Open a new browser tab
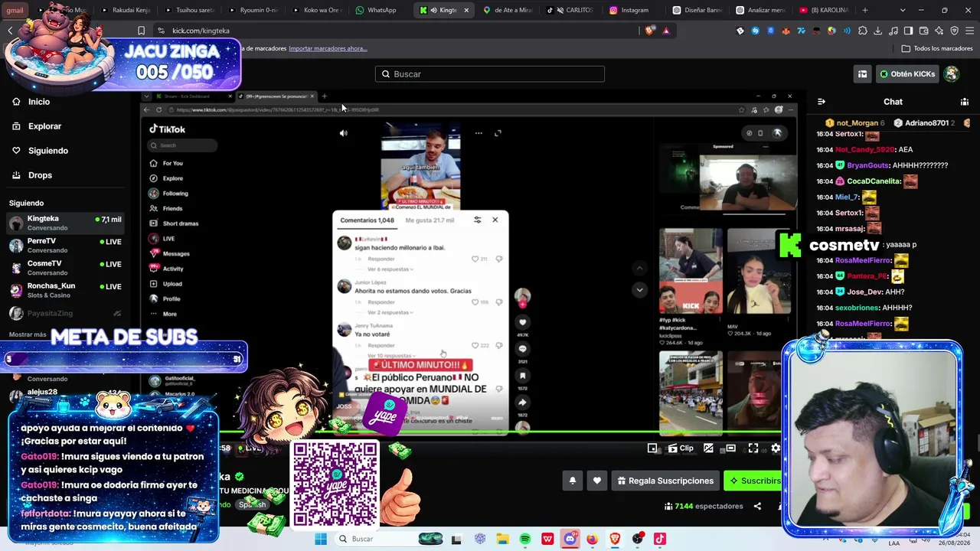Viewport: 980px width, 551px height. (x=865, y=10)
